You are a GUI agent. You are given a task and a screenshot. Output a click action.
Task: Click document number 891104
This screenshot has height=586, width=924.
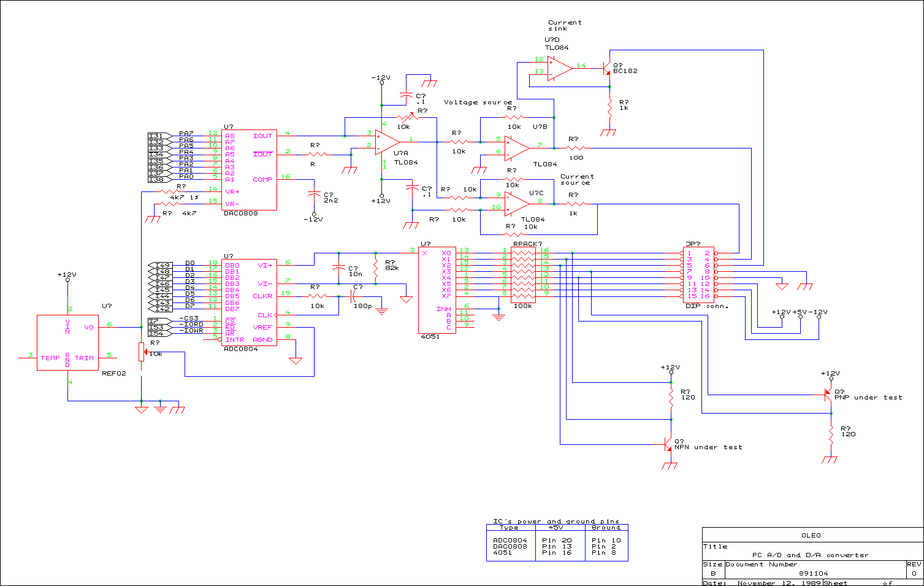[813, 573]
